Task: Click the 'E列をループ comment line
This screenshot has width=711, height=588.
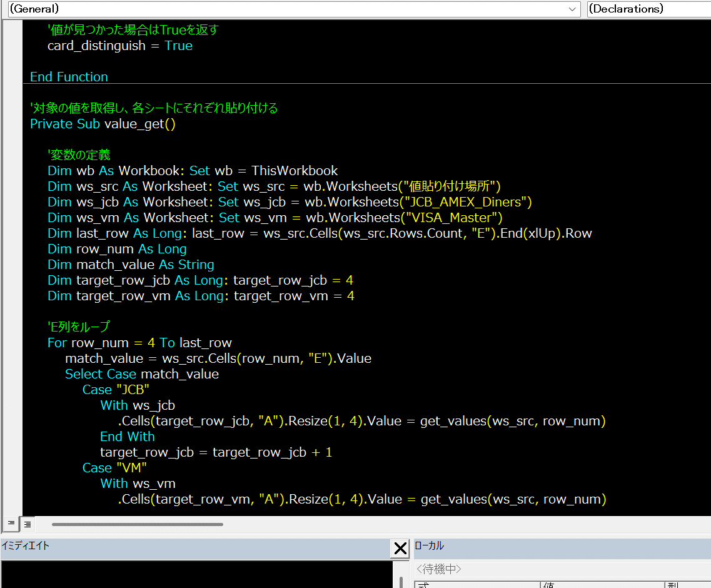Action: click(x=79, y=327)
